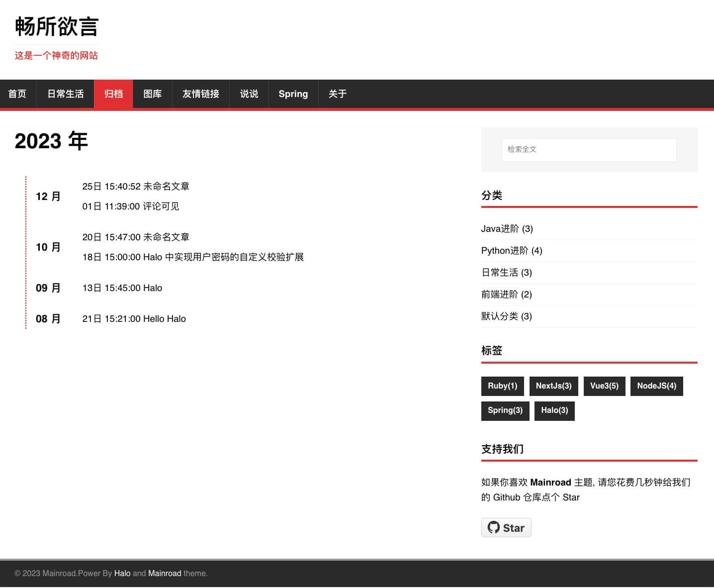
Task: Click the 畅所欲言 site title
Action: point(57,27)
